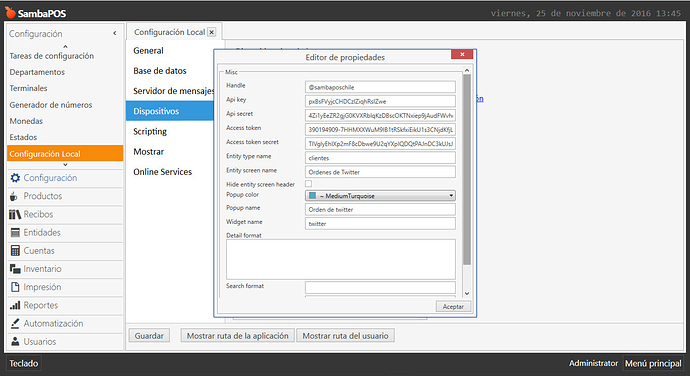Click the Detail format text area

341,259
